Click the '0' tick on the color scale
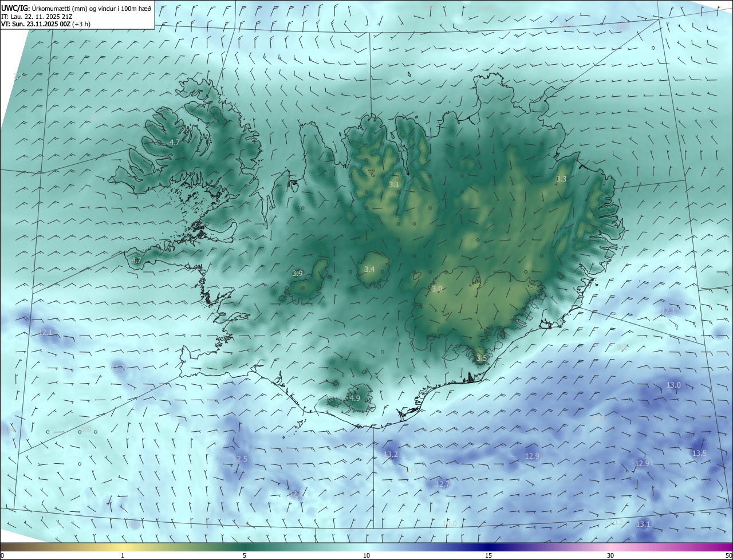Viewport: 733px width, 560px height. click(x=2, y=555)
